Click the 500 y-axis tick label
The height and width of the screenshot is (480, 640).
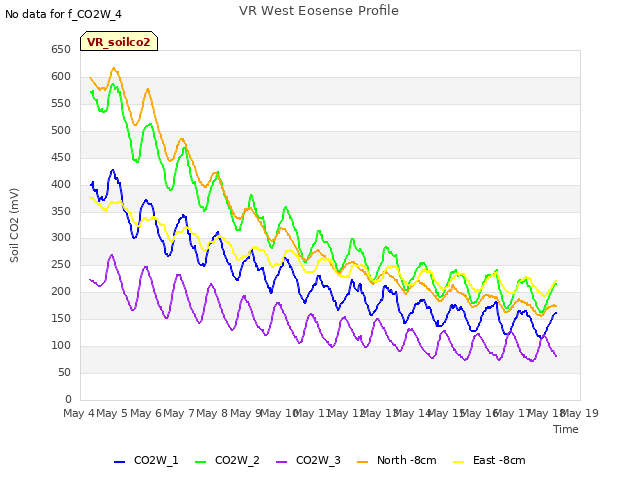pyautogui.click(x=61, y=130)
